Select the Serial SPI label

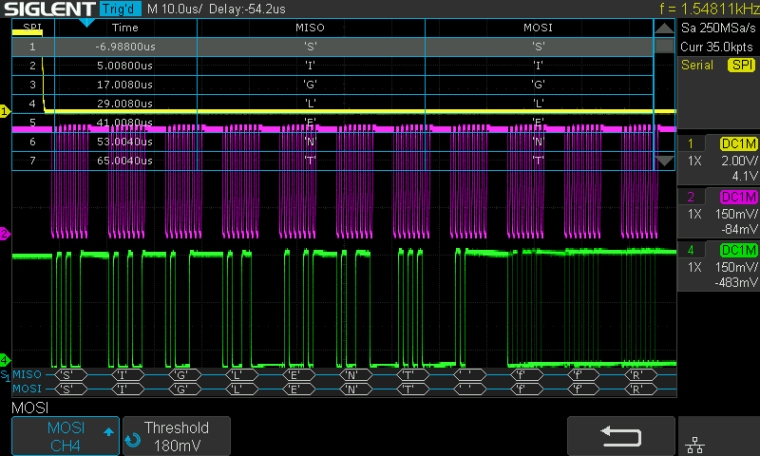tap(718, 65)
